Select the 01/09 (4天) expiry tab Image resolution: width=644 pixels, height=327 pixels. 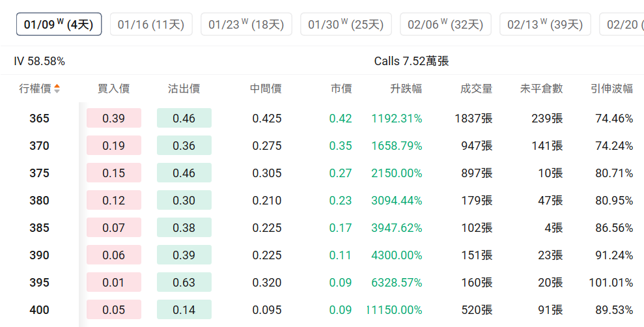point(59,25)
